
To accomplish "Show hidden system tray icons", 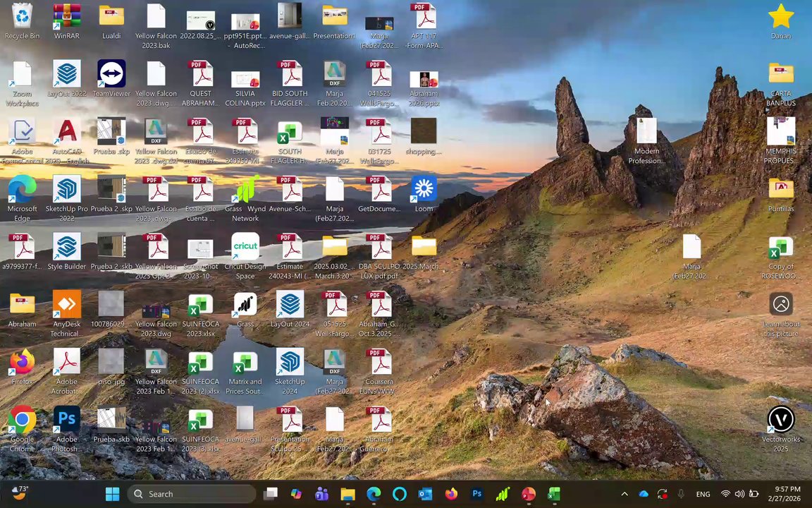I will pyautogui.click(x=625, y=494).
